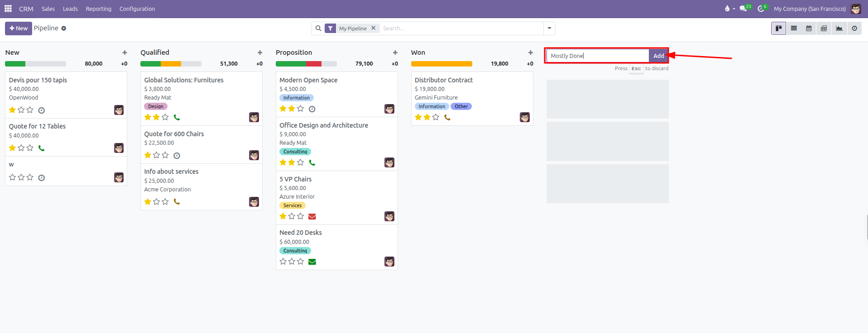868x333 pixels.
Task: Quick add a lead in New column
Action: pos(125,52)
